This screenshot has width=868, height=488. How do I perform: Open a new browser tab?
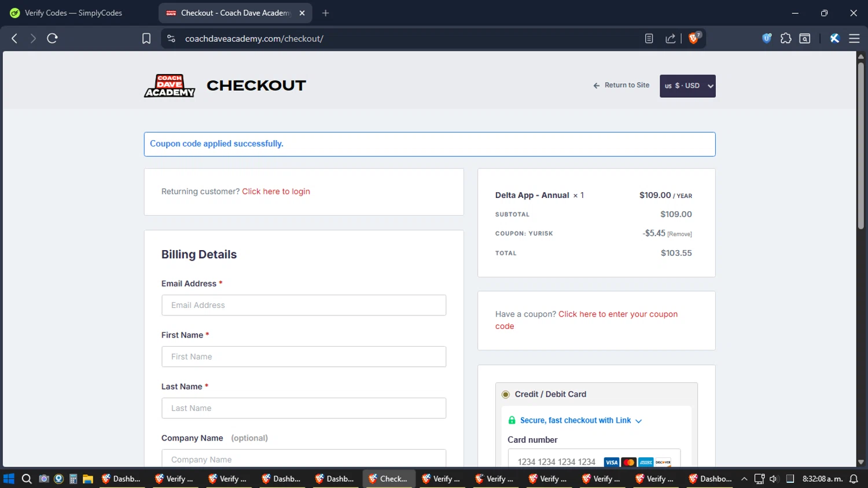click(x=326, y=13)
